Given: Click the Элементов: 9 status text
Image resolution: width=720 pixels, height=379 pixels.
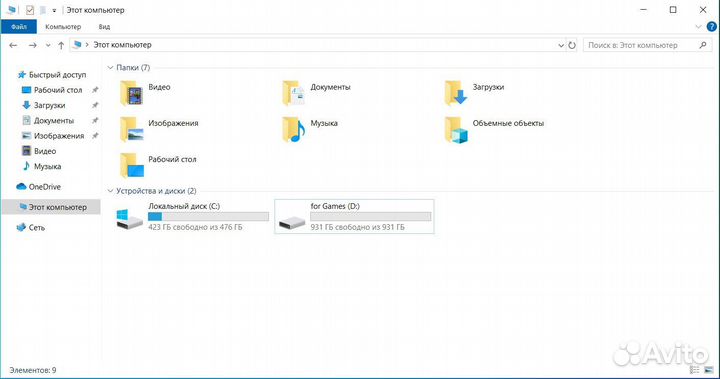Looking at the screenshot, I should [33, 370].
